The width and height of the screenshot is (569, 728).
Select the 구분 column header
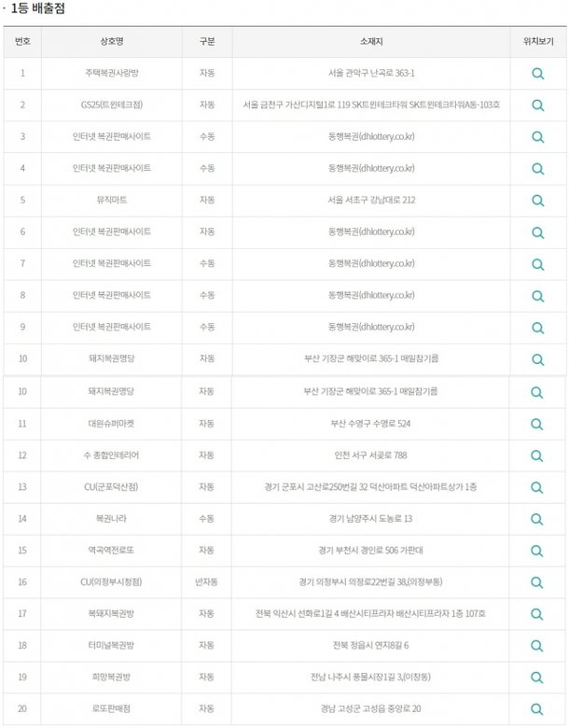tap(207, 42)
